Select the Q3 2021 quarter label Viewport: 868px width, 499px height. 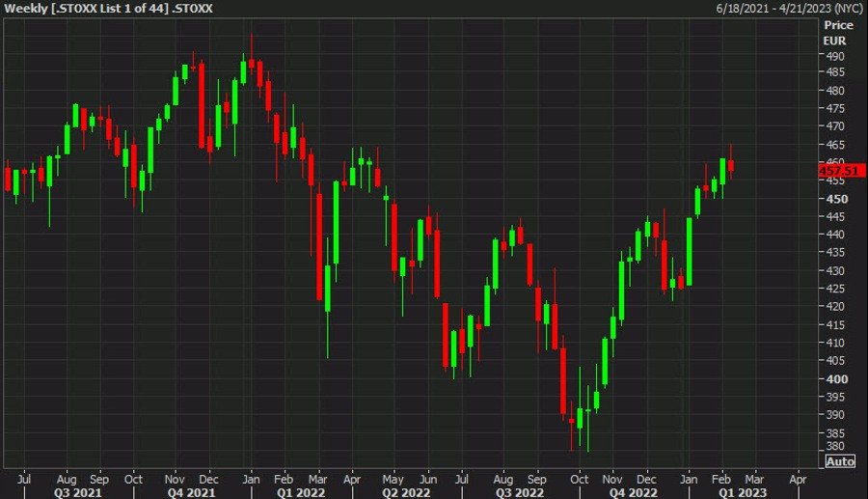(79, 491)
